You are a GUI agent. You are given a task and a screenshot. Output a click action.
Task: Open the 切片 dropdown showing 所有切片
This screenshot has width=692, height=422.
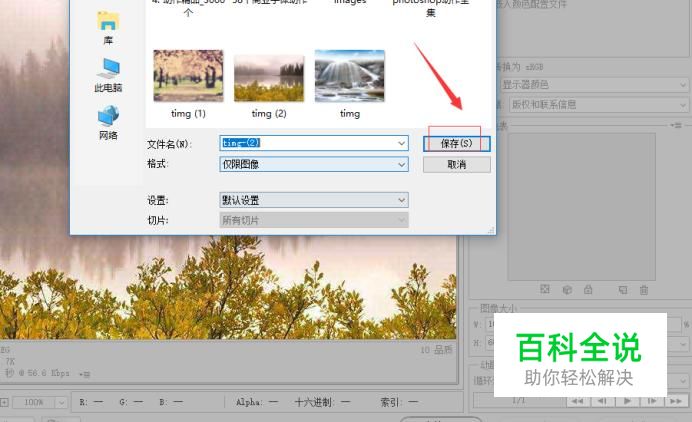click(x=314, y=220)
